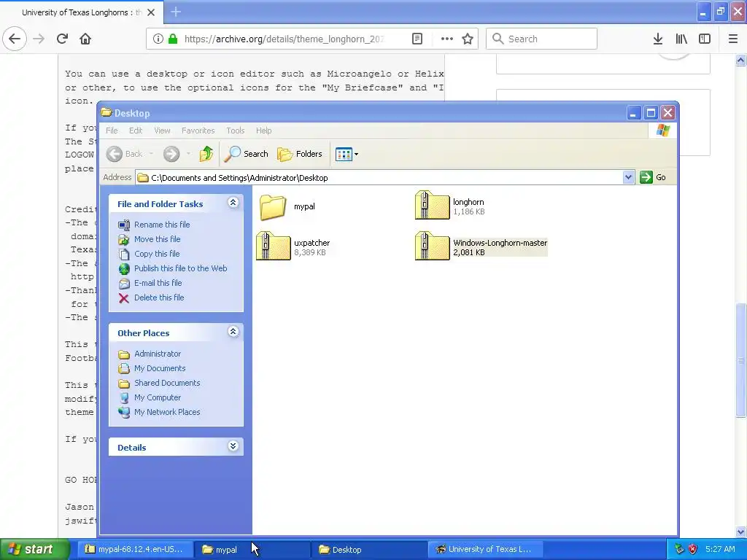Click the browser Back arrow button
This screenshot has height=560, width=747.
tap(15, 39)
